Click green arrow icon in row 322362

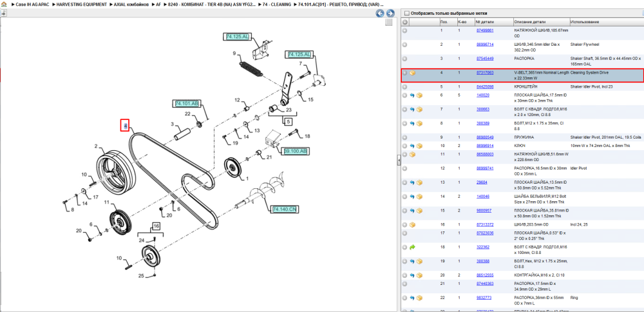412,247
